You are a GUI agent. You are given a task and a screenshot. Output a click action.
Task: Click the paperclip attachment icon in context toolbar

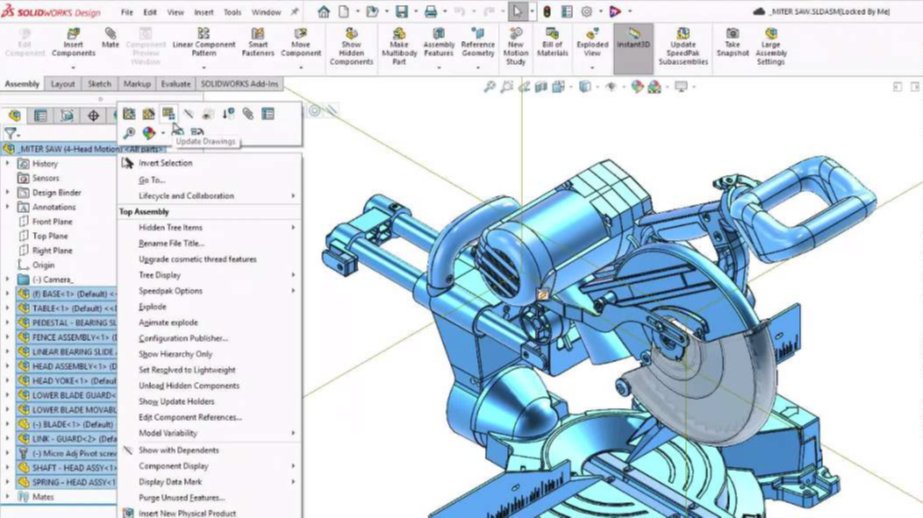pyautogui.click(x=248, y=114)
